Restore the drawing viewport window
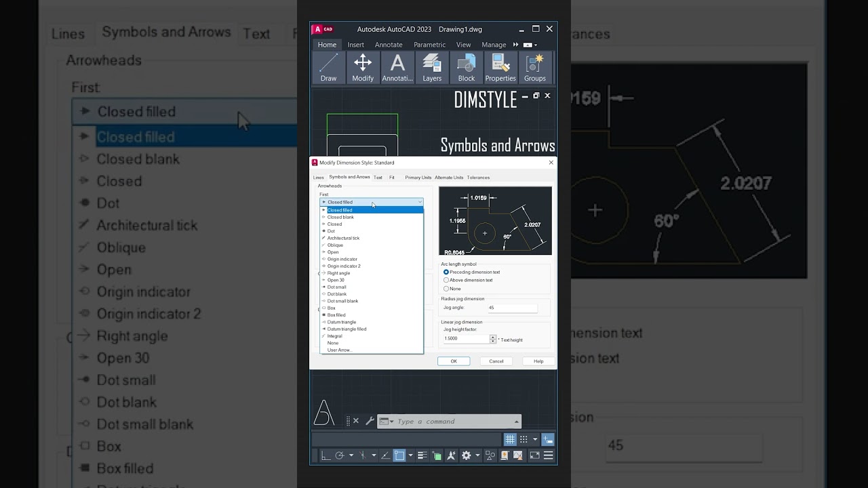 (x=536, y=96)
